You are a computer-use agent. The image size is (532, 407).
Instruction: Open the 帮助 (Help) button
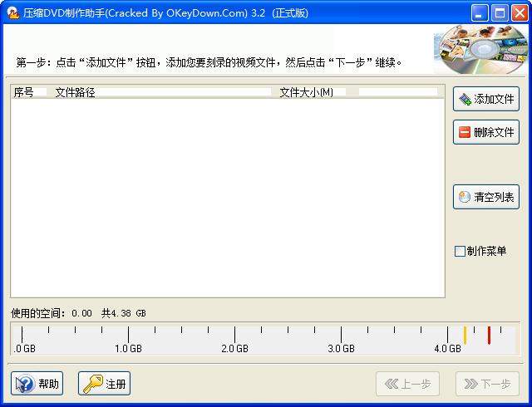click(37, 384)
